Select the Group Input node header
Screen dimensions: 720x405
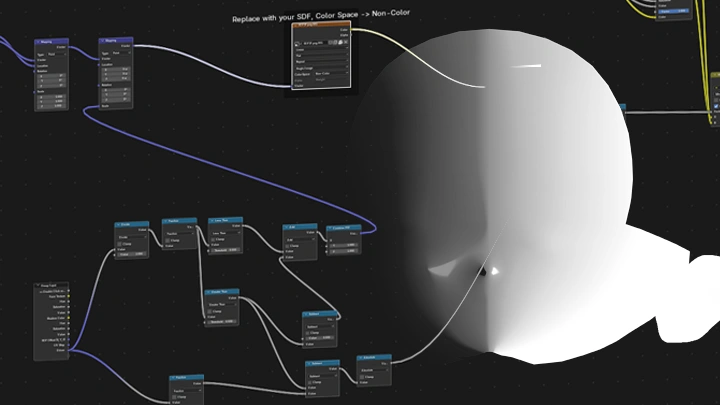[51, 286]
